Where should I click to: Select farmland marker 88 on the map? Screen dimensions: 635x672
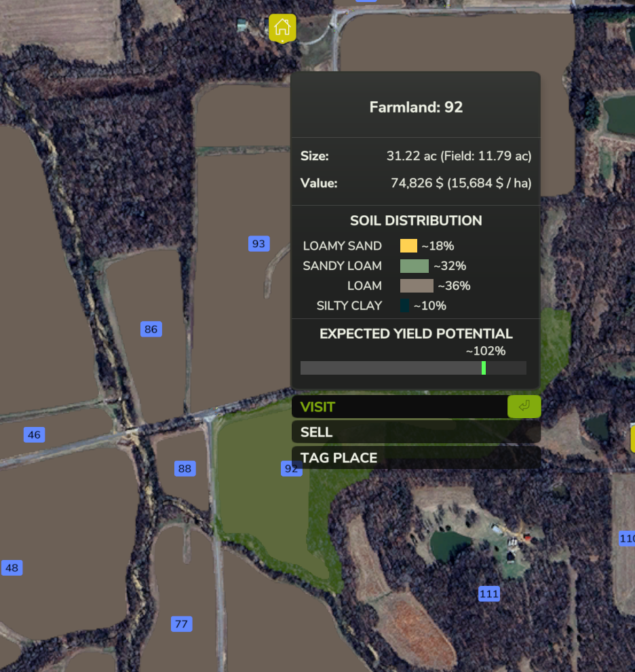[x=185, y=468]
